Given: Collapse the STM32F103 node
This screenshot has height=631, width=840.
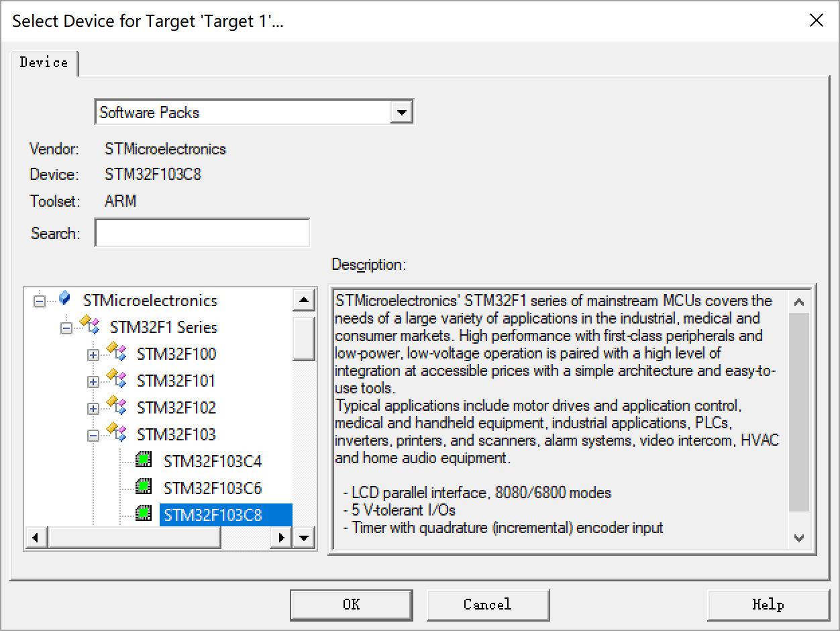Looking at the screenshot, I should [x=93, y=436].
